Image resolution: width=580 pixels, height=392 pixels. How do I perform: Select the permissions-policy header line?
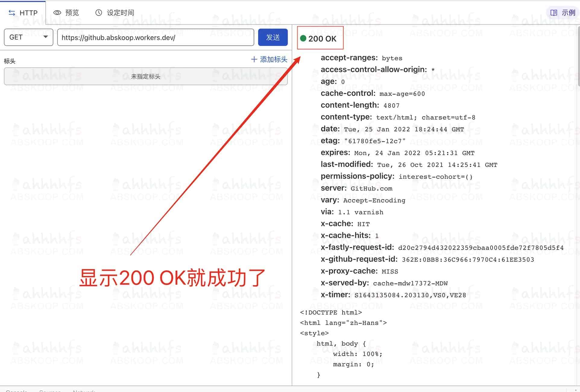point(397,176)
